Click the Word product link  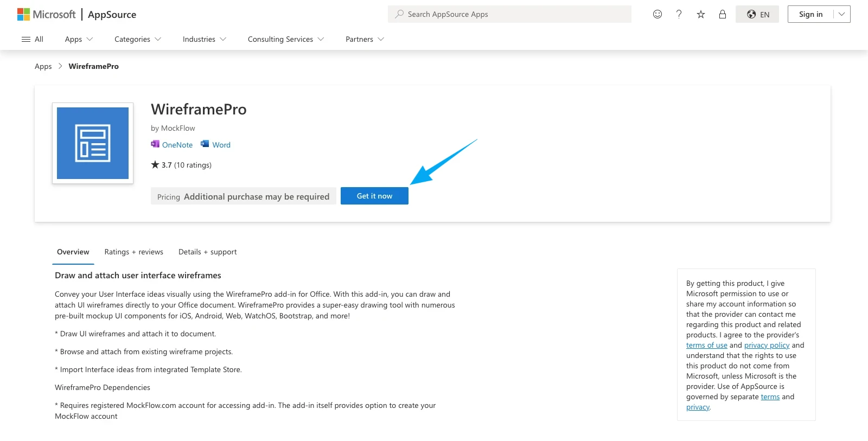click(x=221, y=145)
